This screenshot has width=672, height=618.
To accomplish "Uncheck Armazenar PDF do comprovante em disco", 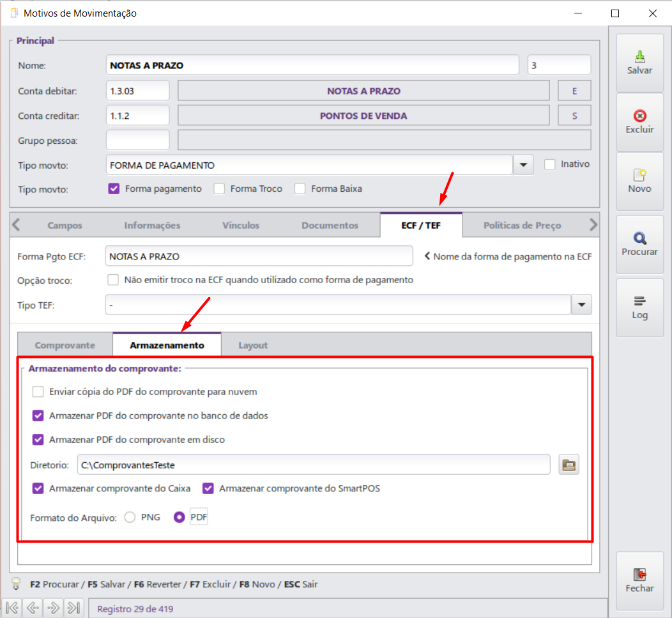I will coord(38,440).
